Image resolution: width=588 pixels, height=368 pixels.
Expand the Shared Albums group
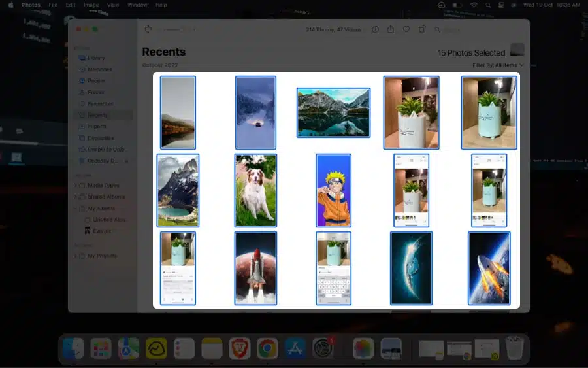(x=76, y=197)
